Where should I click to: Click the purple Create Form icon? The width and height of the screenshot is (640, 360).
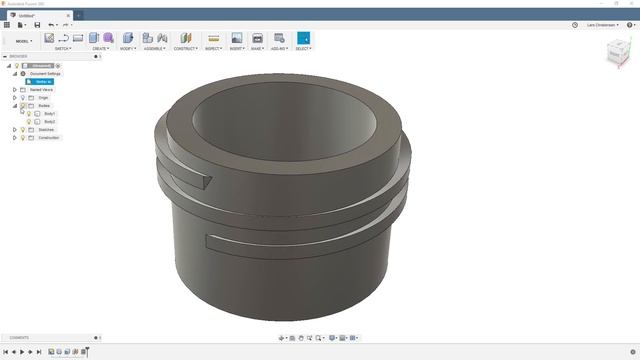pyautogui.click(x=108, y=38)
